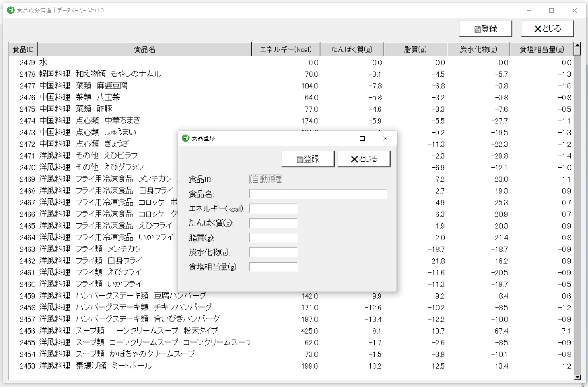Click the 脂質(g) input box

(x=273, y=238)
